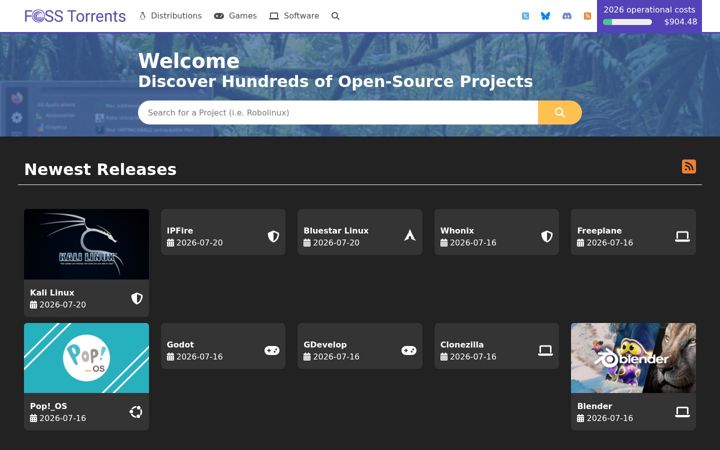Screen dimensions: 720x450
Task: Click the 2026-07-20 date on Bluestar Linux card
Action: click(x=336, y=243)
